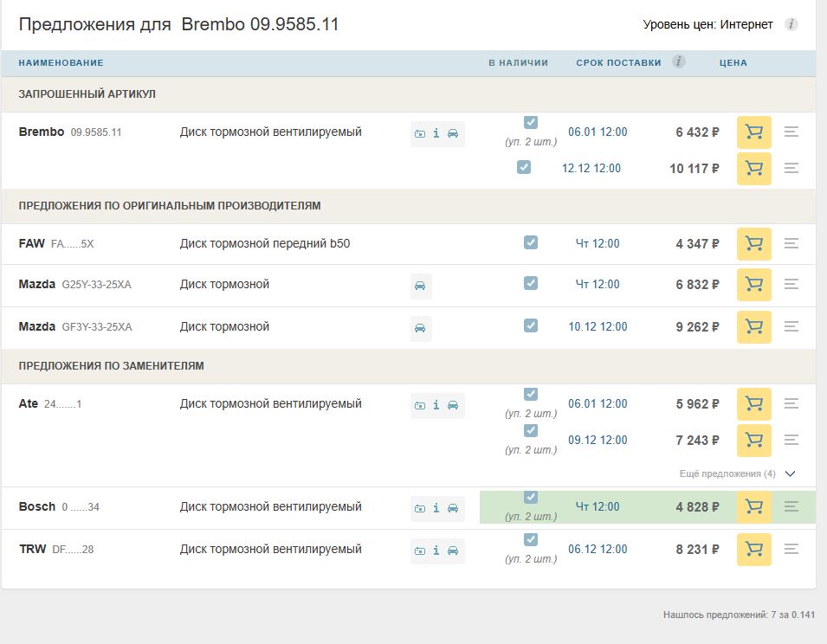Click price 4 828 ₽ in Bosch row

(697, 507)
